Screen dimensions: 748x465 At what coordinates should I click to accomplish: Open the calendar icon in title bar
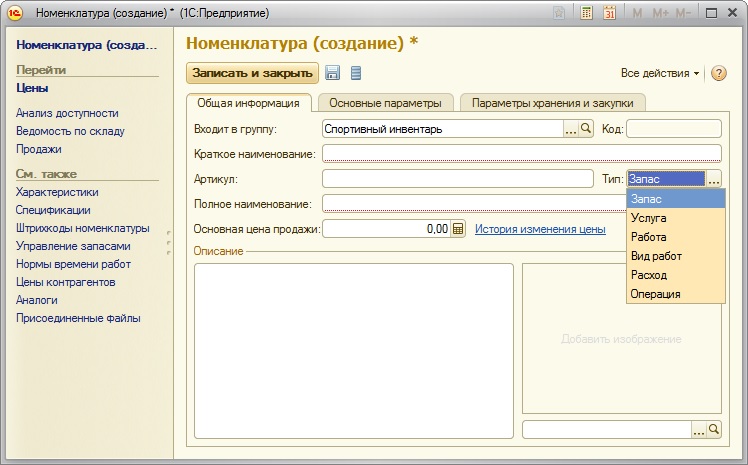[609, 13]
